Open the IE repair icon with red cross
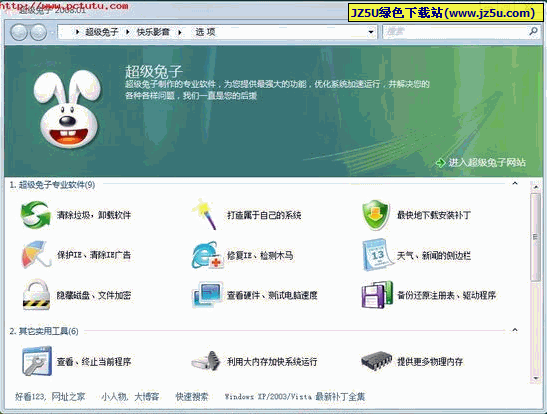Viewport: 547px width, 414px height. point(207,255)
